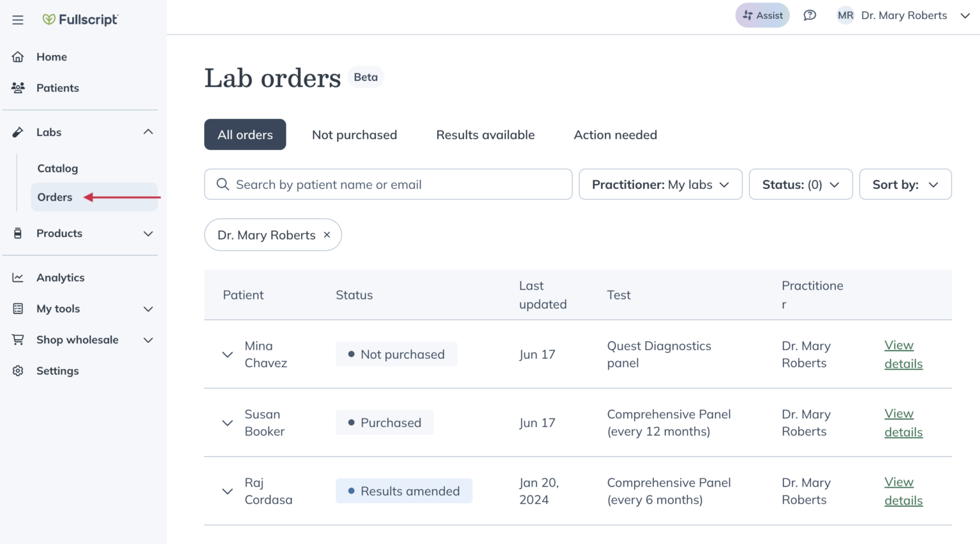This screenshot has height=544, width=980.
Task: Click the Fullscript logo
Action: 80,20
